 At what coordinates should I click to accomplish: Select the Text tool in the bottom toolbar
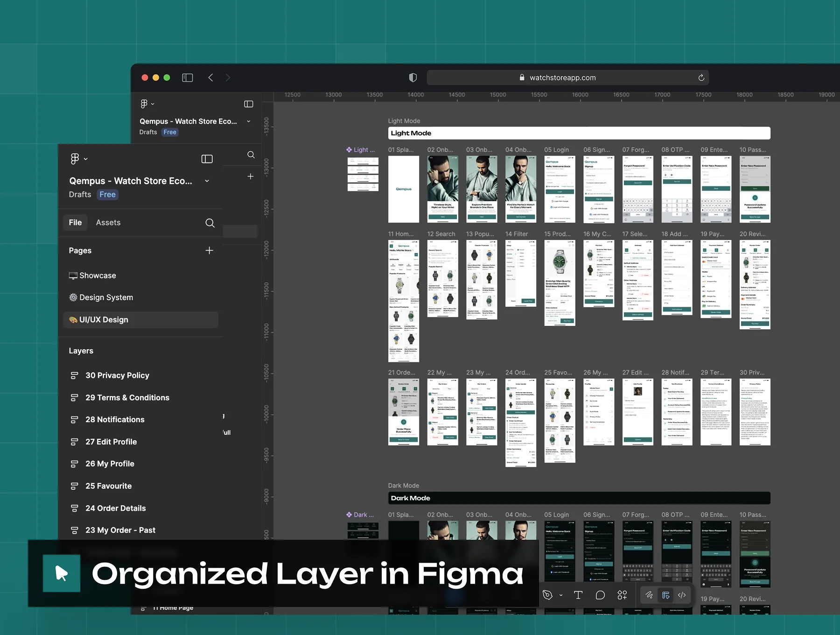click(x=578, y=595)
